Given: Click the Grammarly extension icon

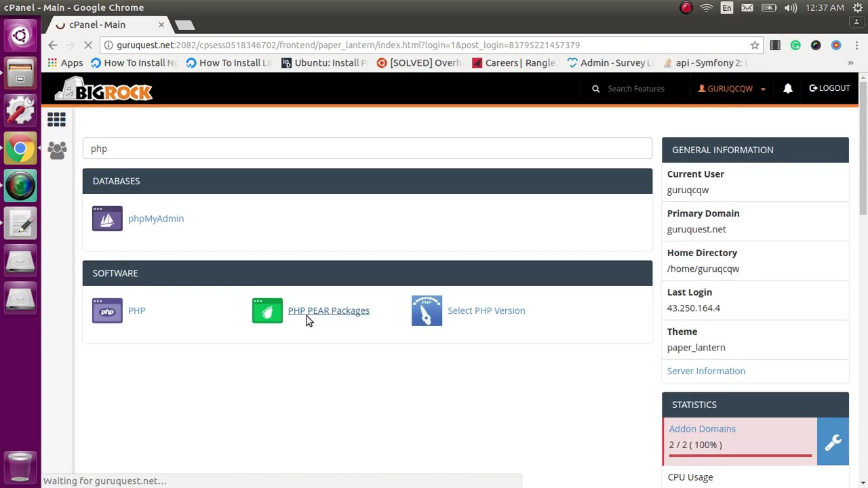Looking at the screenshot, I should 795,45.
